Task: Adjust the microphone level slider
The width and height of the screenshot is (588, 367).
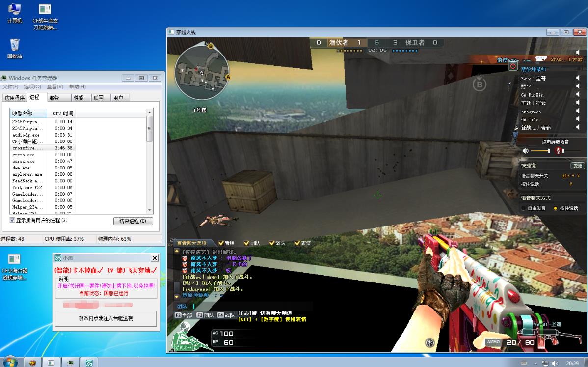Action: [x=571, y=151]
